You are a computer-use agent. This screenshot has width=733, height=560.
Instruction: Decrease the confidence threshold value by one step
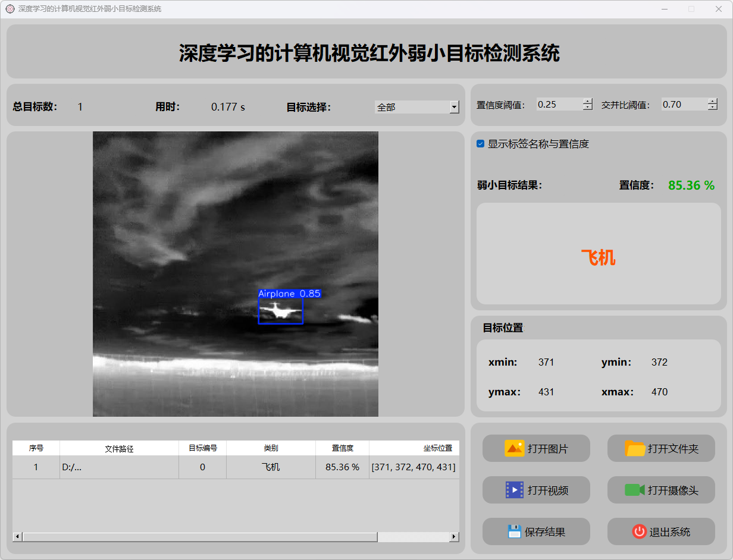(588, 108)
